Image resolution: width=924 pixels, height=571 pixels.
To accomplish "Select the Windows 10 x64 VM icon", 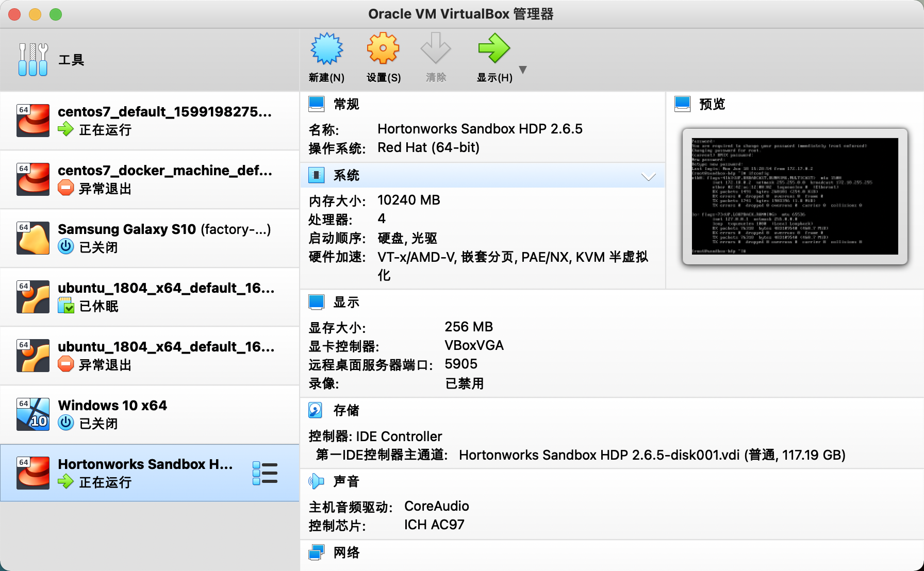I will pos(33,414).
